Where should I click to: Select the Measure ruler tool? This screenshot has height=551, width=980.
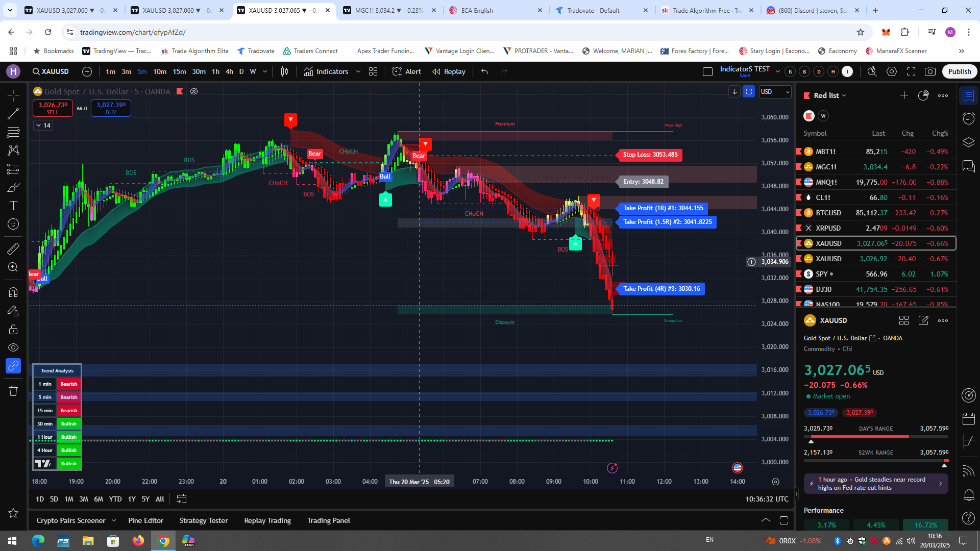13,248
